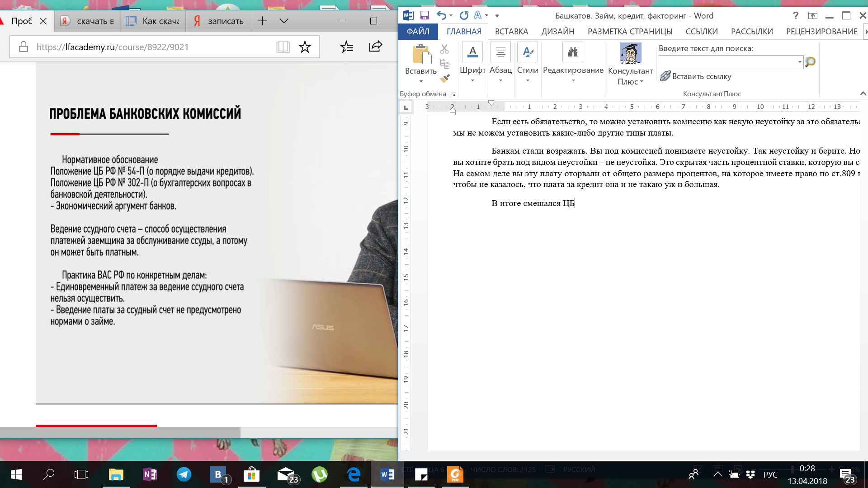Open the Styles group button
The image size is (868, 488).
[x=528, y=63]
